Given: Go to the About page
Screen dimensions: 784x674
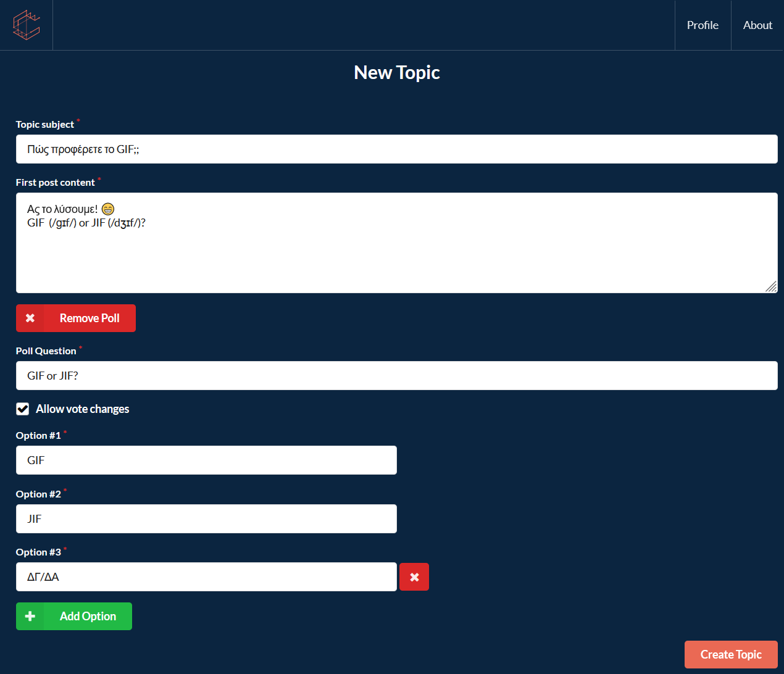Looking at the screenshot, I should tap(757, 25).
